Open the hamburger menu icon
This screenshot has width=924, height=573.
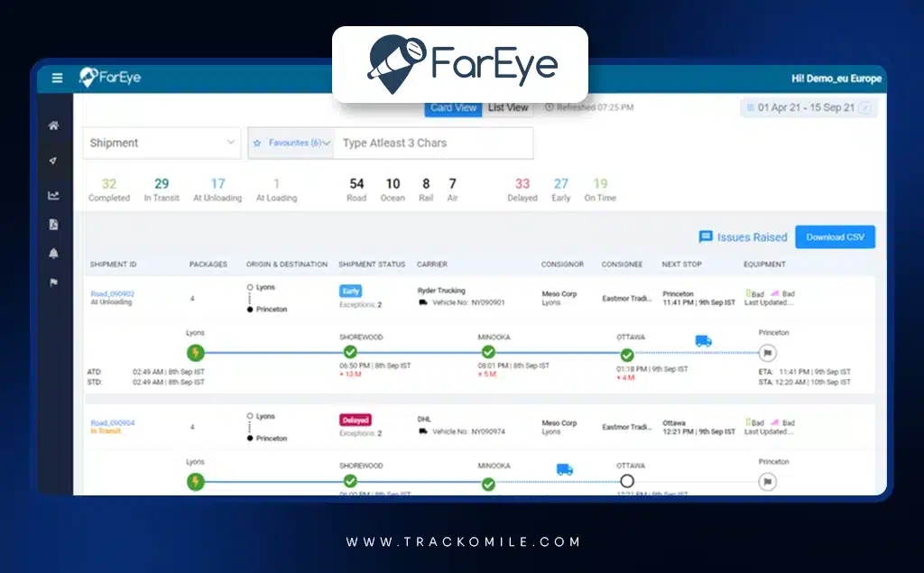(57, 78)
